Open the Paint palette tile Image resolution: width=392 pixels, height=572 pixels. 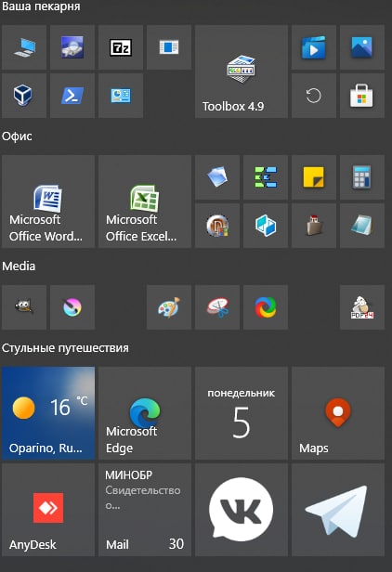[169, 307]
